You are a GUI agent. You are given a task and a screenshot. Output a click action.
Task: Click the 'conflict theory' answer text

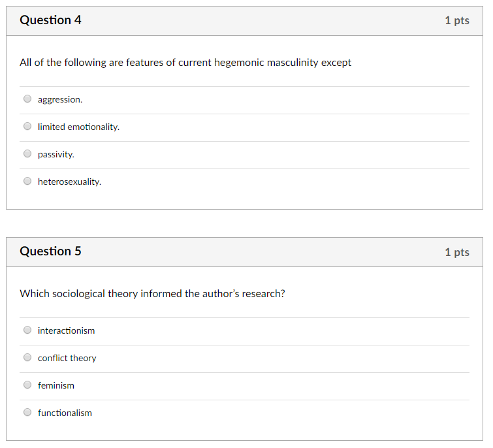point(67,359)
